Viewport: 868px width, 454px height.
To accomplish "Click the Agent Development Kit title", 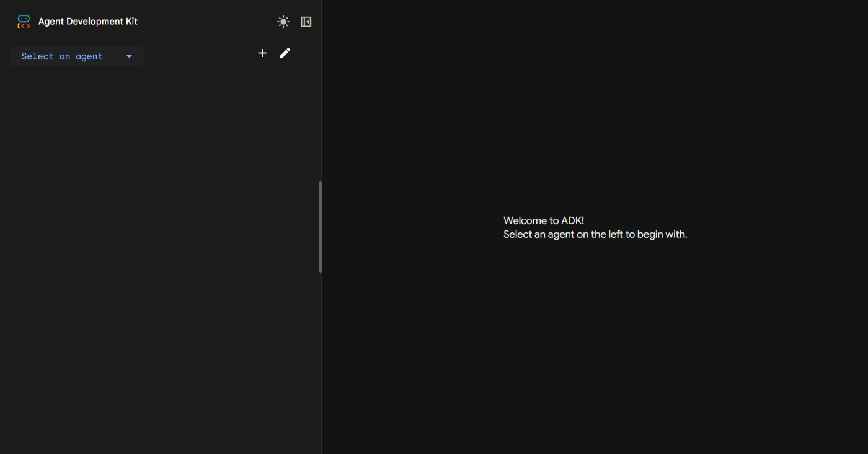I will pos(87,21).
